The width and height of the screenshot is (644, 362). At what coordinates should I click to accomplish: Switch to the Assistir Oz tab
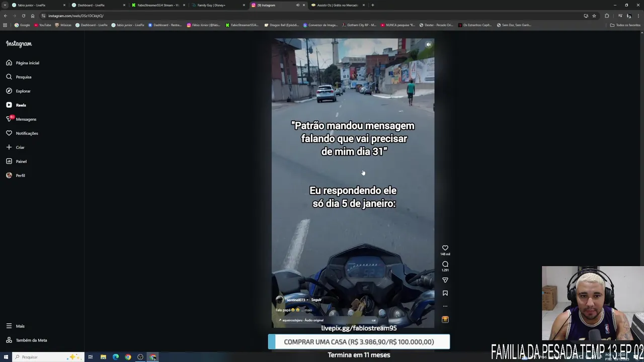pyautogui.click(x=337, y=5)
